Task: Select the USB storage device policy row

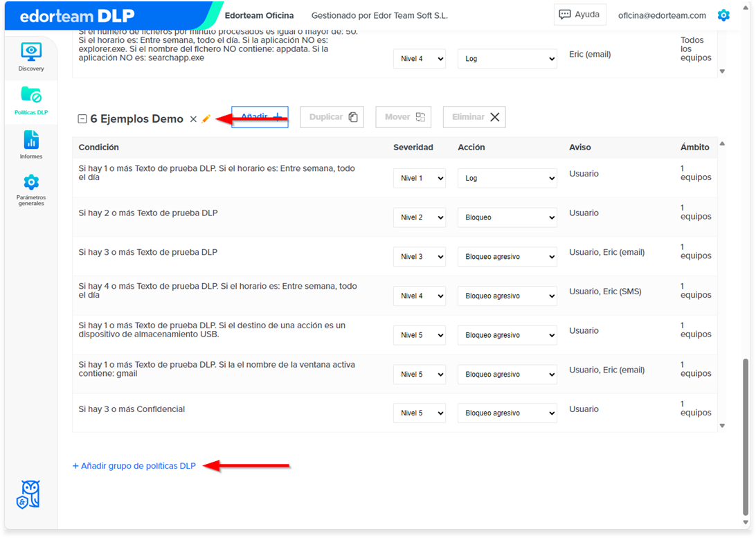Action: (x=395, y=335)
